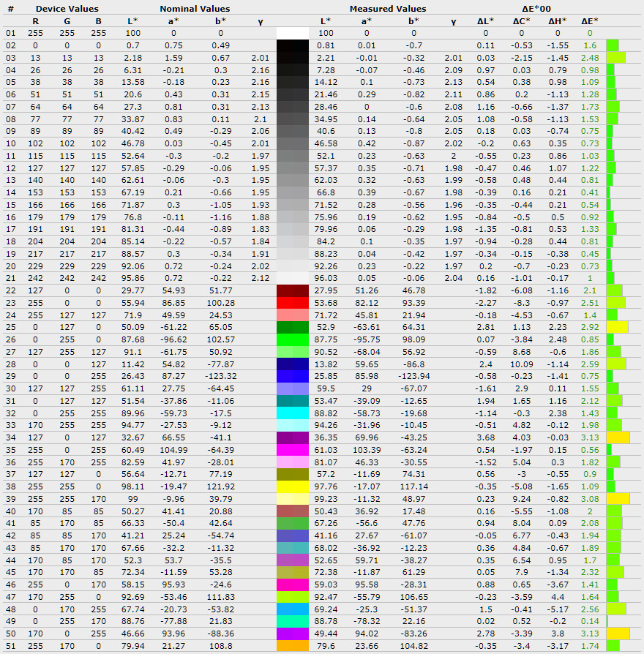Click the Nominal Values header
This screenshot has width=644, height=654.
click(x=195, y=9)
